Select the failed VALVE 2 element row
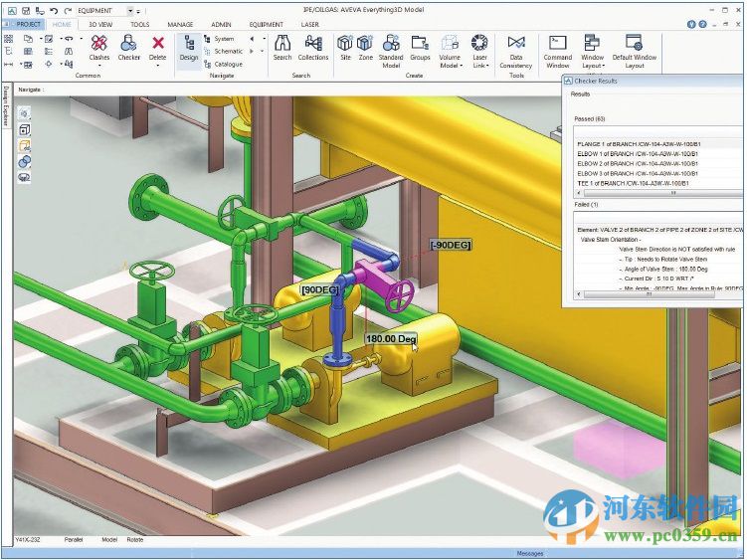This screenshot has height=560, width=747. click(x=659, y=230)
